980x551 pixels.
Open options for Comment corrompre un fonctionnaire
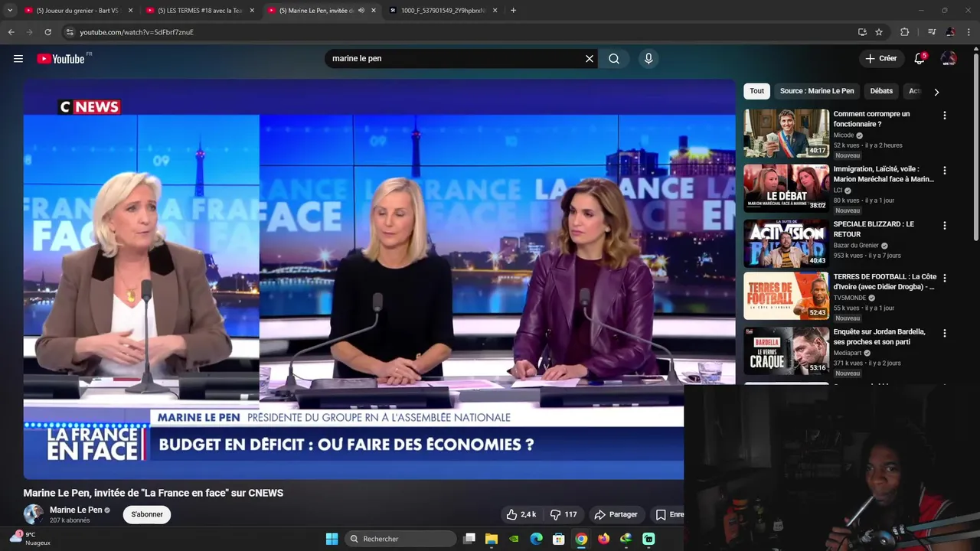(x=944, y=116)
